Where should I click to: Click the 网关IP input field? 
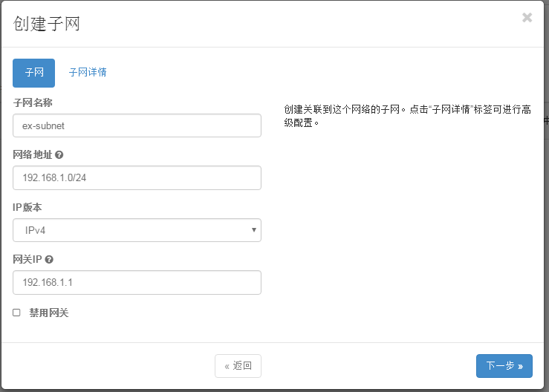(137, 282)
